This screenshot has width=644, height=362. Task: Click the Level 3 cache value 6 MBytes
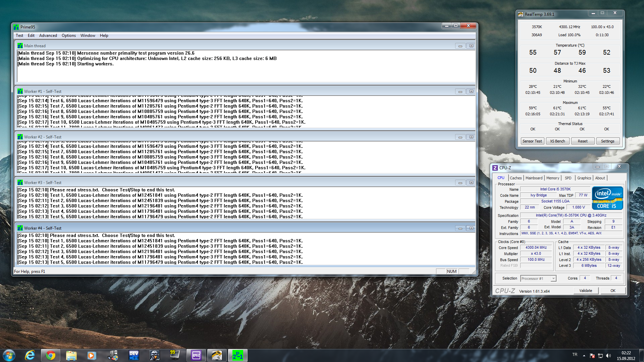click(x=589, y=266)
